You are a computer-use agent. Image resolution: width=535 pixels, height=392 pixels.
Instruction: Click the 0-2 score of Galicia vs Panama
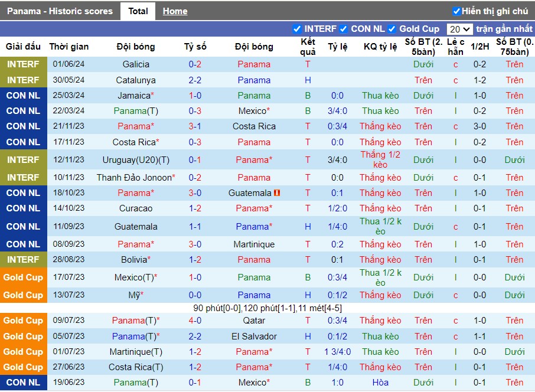pos(195,64)
